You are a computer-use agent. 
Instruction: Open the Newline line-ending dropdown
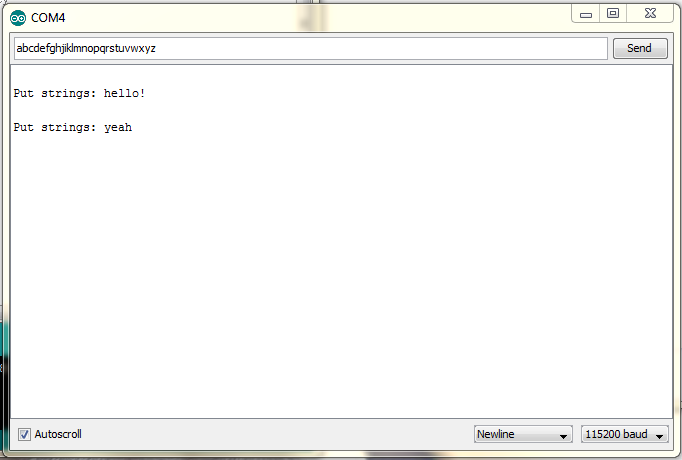click(523, 434)
